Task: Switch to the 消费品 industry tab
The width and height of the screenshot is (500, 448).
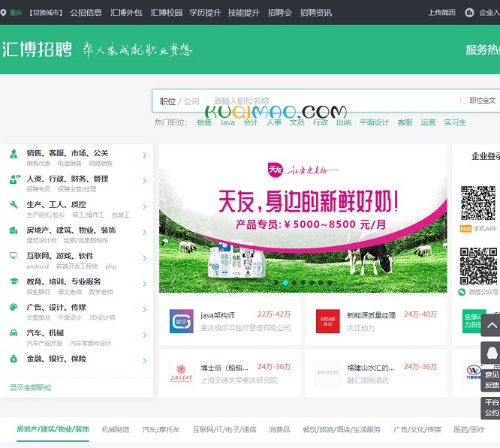Action: [x=279, y=429]
